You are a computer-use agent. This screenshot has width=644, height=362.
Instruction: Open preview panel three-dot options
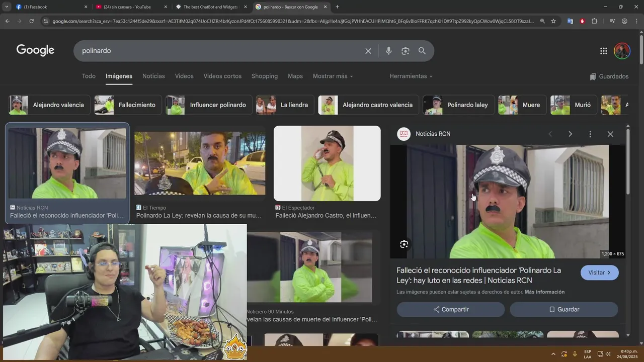590,134
